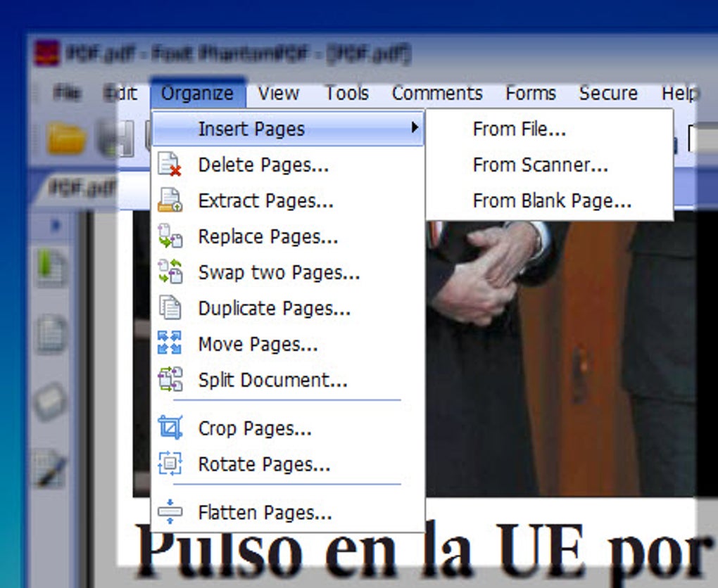Click the Delete Pages icon
The width and height of the screenshot is (718, 588).
tap(169, 165)
